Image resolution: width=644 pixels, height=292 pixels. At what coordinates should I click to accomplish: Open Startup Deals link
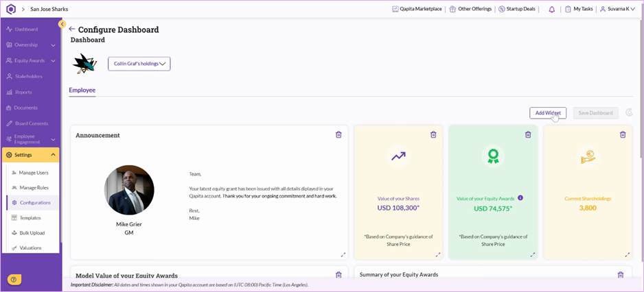point(517,9)
